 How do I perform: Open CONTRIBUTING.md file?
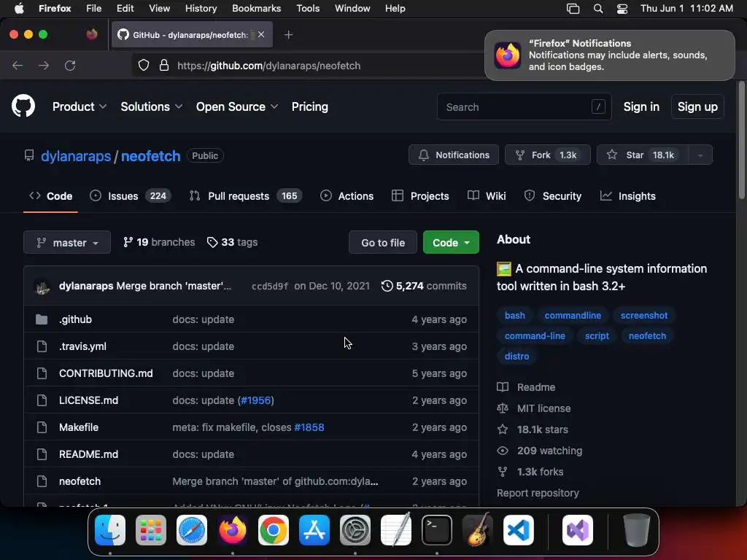[106, 373]
